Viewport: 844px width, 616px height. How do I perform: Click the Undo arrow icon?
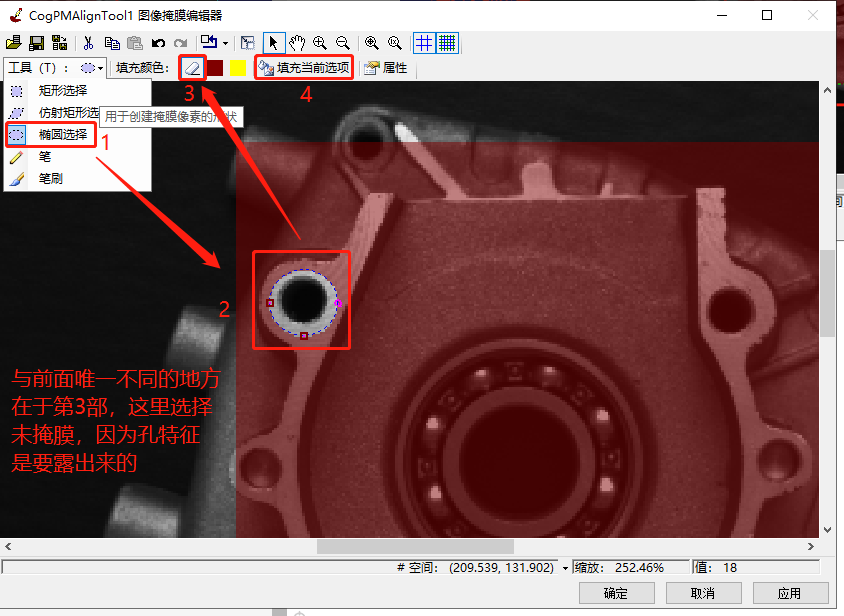tap(158, 42)
